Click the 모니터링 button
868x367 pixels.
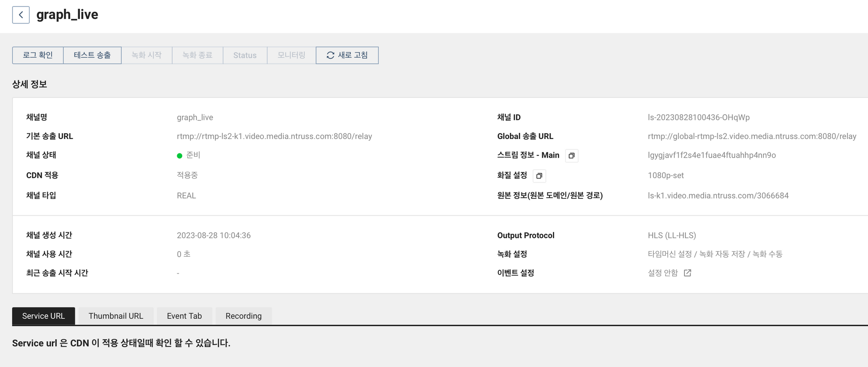coord(292,55)
